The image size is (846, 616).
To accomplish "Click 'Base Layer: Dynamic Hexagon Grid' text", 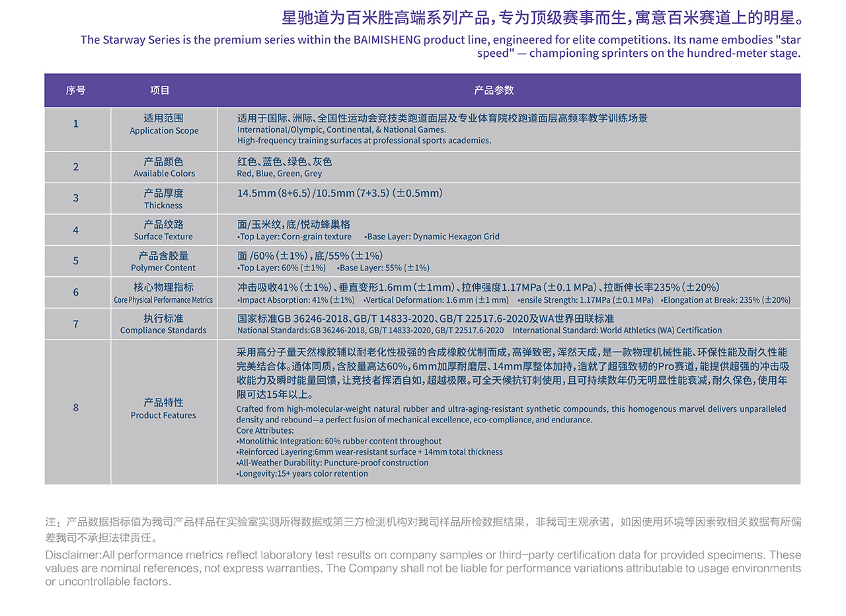I will [432, 237].
